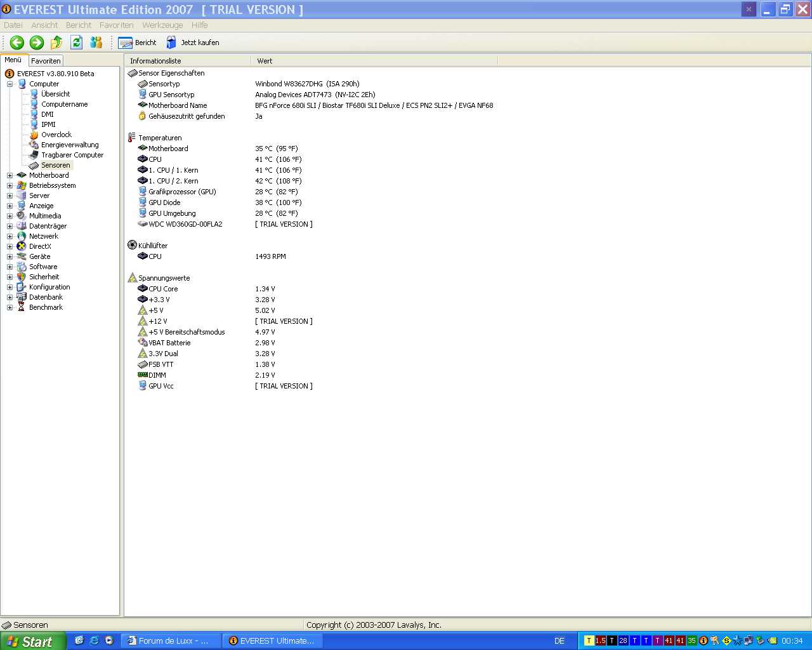812x650 pixels.
Task: Click the Refresh toolbar icon
Action: (x=77, y=43)
